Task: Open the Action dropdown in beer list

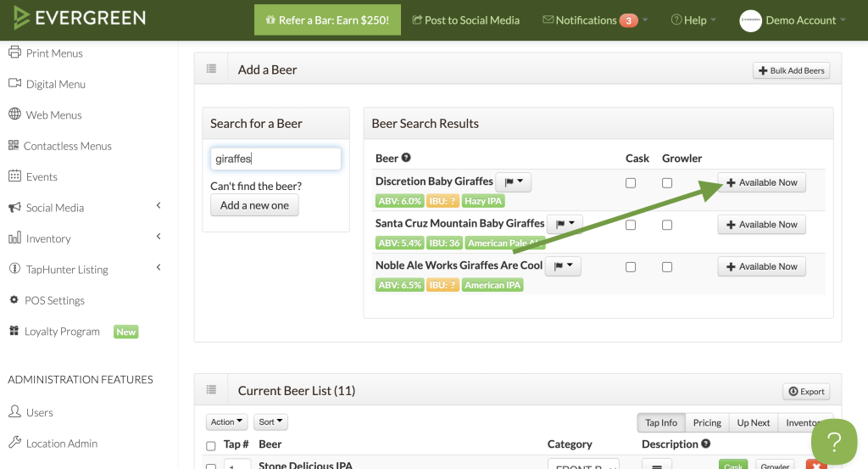Action: point(227,422)
